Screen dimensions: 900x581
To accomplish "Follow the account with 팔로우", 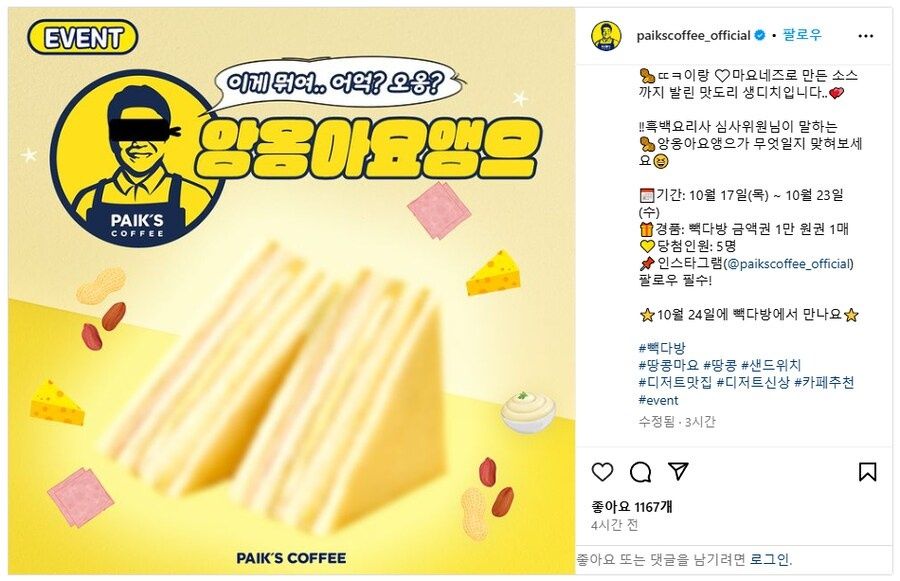I will pyautogui.click(x=802, y=35).
